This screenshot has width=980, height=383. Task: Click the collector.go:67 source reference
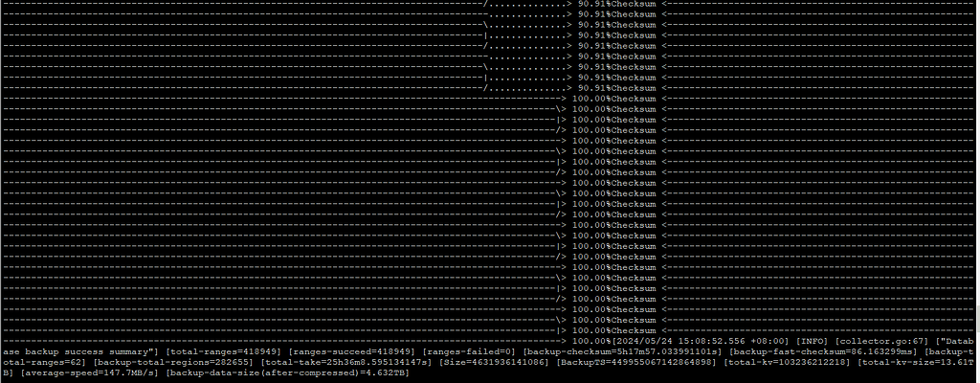tap(881, 341)
